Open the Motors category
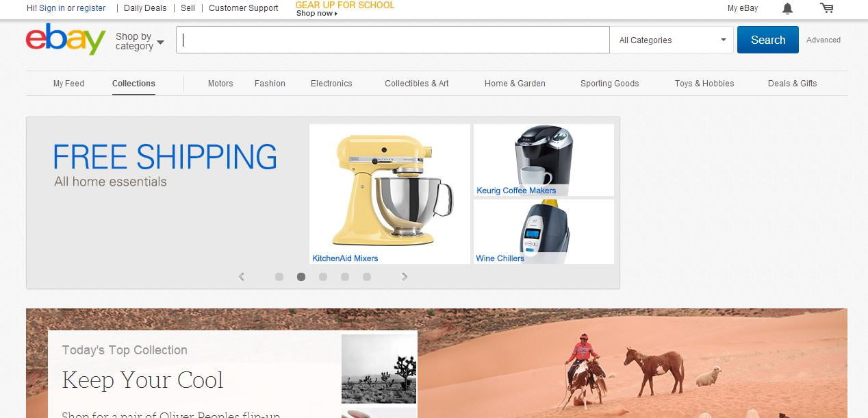This screenshot has width=868, height=418. [220, 84]
